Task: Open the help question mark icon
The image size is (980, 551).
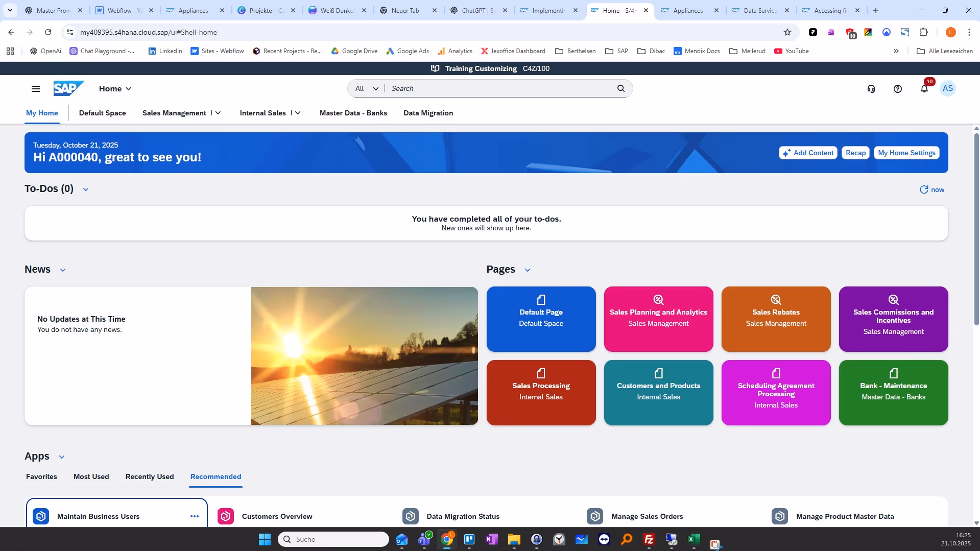Action: coord(897,89)
